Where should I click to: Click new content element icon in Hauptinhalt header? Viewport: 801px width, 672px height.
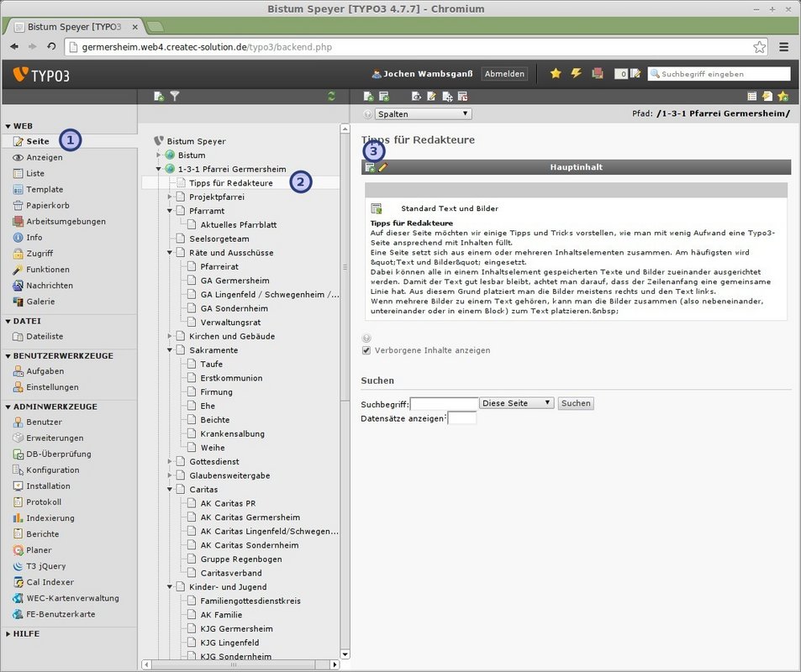click(x=370, y=167)
